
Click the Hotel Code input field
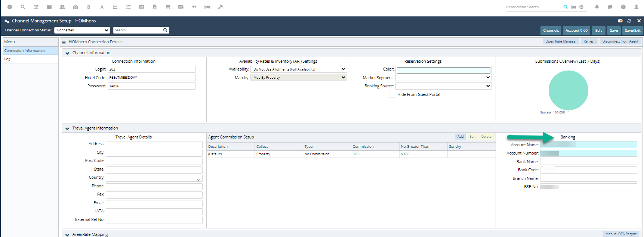click(x=151, y=78)
